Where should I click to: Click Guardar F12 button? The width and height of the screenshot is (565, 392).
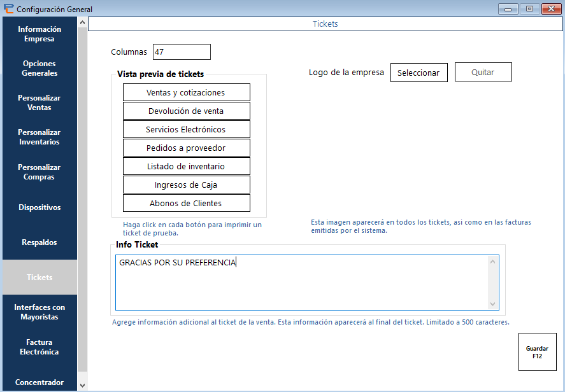(x=537, y=352)
